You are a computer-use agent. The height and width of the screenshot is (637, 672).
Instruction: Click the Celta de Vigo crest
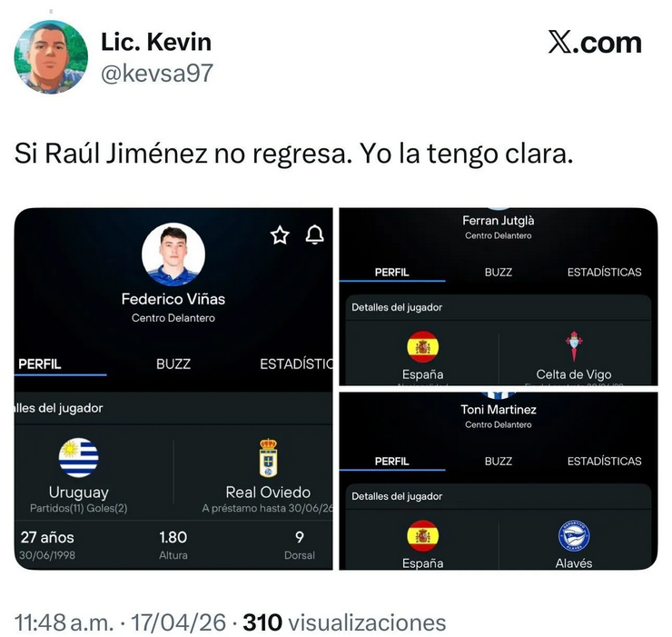574,346
